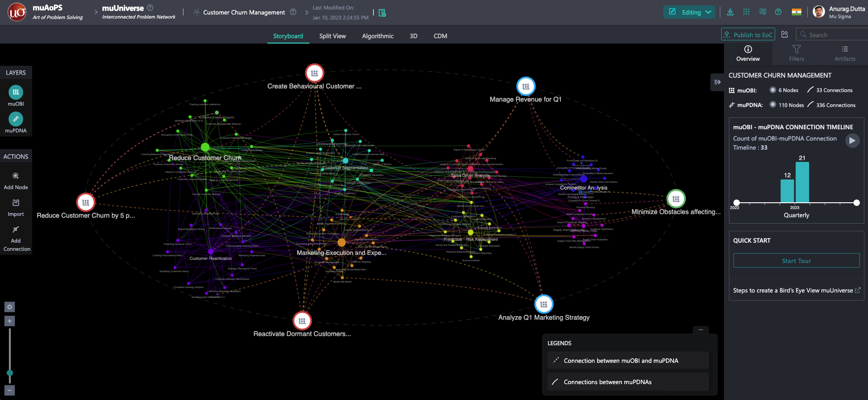Viewport: 868px width, 400px height.
Task: Select Minimize Obstacles affecting node
Action: pos(676,199)
